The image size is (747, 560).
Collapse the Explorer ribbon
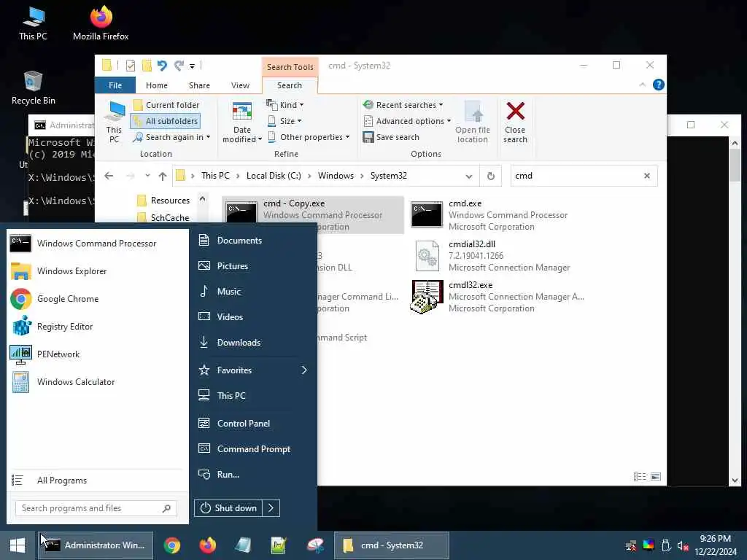pyautogui.click(x=642, y=85)
